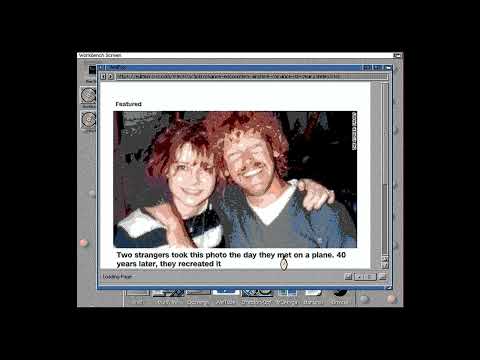Go forward using the browser's right arrow button
This screenshot has height=360, width=480.
click(x=110, y=76)
